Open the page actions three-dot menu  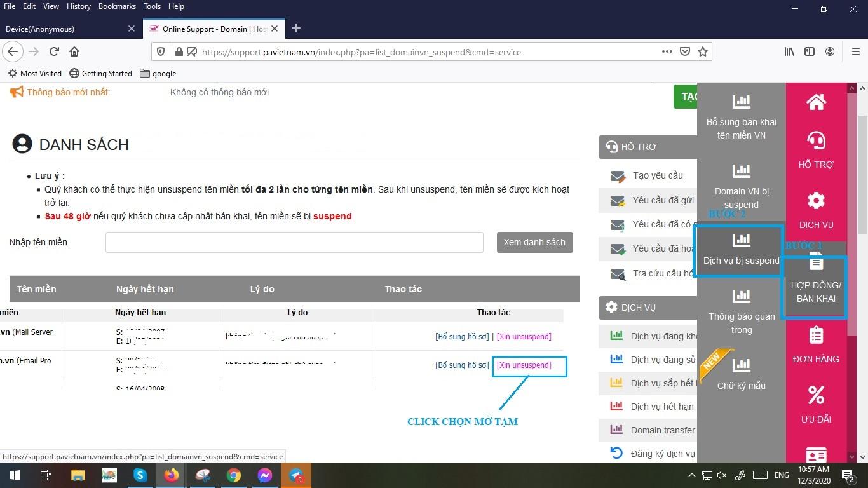(x=667, y=51)
